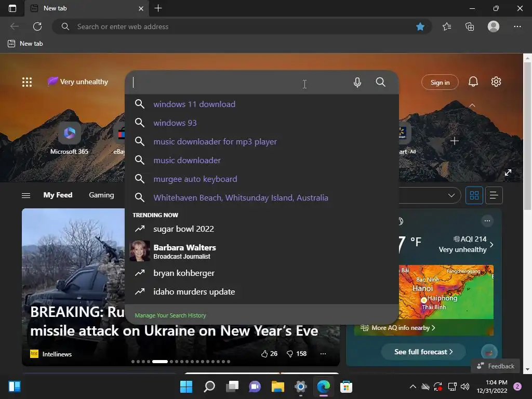The width and height of the screenshot is (532, 399).
Task: Open a new tab with plus button
Action: point(158,8)
